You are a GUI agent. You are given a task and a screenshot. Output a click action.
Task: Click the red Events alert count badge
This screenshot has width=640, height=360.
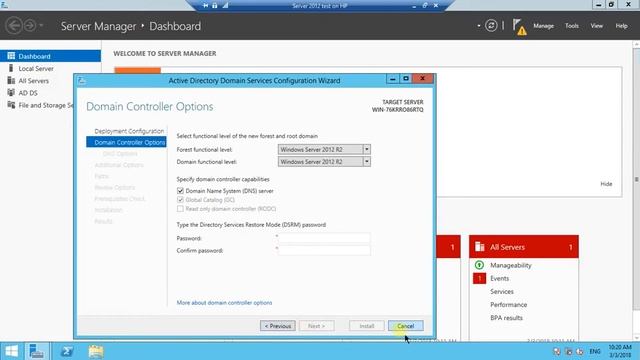[480, 278]
